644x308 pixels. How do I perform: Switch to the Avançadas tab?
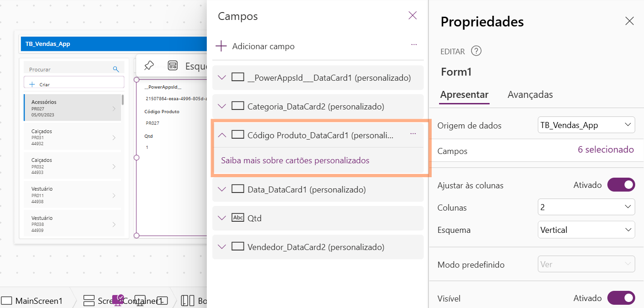click(x=530, y=95)
